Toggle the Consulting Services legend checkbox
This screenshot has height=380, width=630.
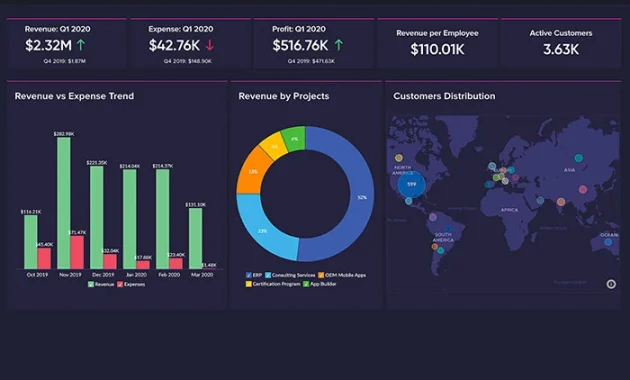pos(268,275)
